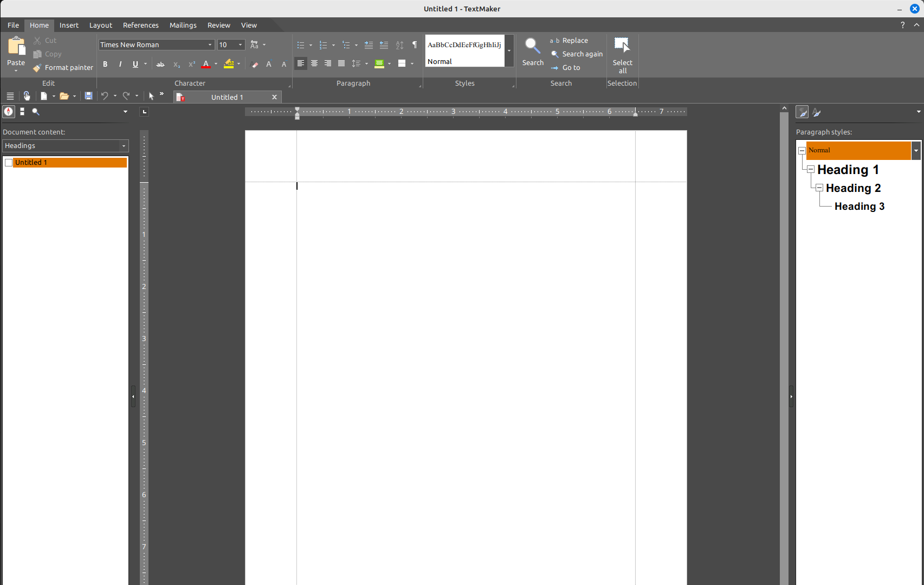This screenshot has width=924, height=585.
Task: Click the Undo arrow icon
Action: coord(105,96)
